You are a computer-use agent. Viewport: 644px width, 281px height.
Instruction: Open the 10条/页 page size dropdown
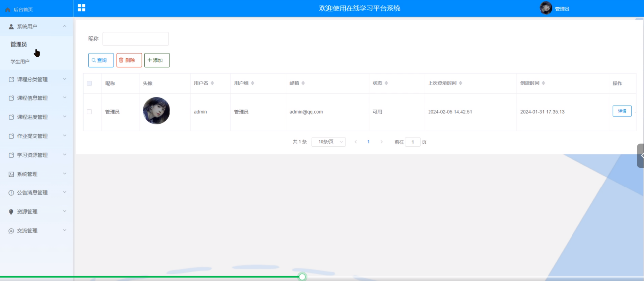click(328, 142)
